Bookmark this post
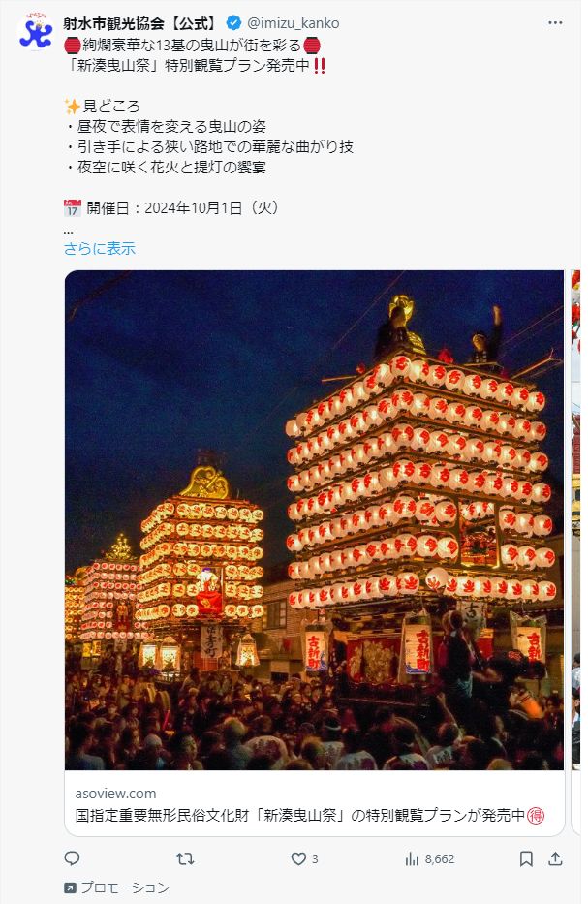 point(526,859)
